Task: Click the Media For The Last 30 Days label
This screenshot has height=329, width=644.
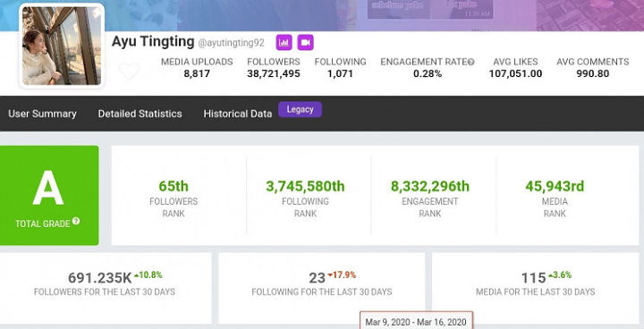Action: tap(535, 292)
